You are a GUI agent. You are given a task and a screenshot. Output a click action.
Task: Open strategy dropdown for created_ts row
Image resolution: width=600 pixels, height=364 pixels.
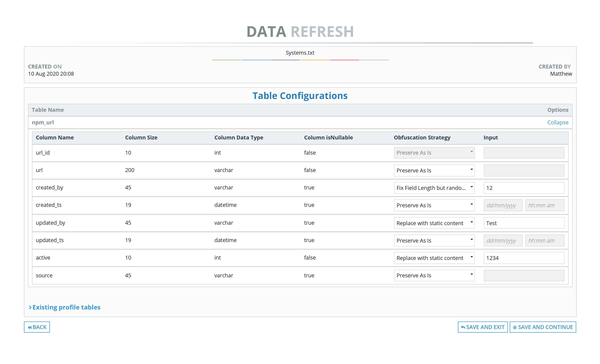tap(434, 205)
